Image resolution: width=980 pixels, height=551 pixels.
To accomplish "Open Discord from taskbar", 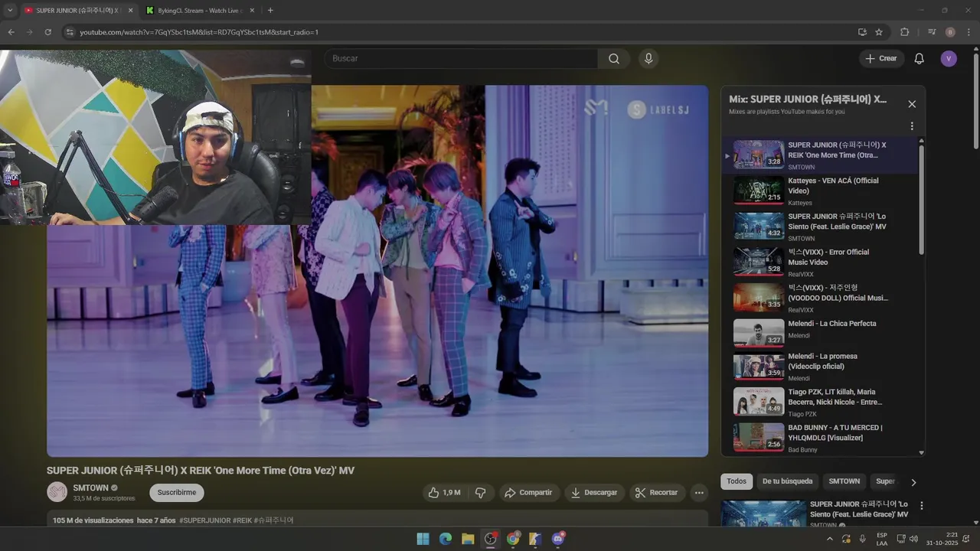I will [x=558, y=539].
